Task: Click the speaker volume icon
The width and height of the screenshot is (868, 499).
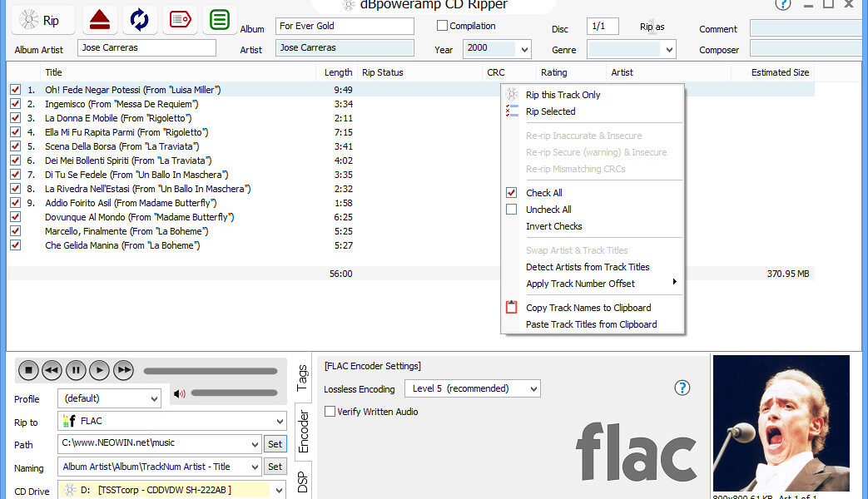Action: [x=180, y=393]
